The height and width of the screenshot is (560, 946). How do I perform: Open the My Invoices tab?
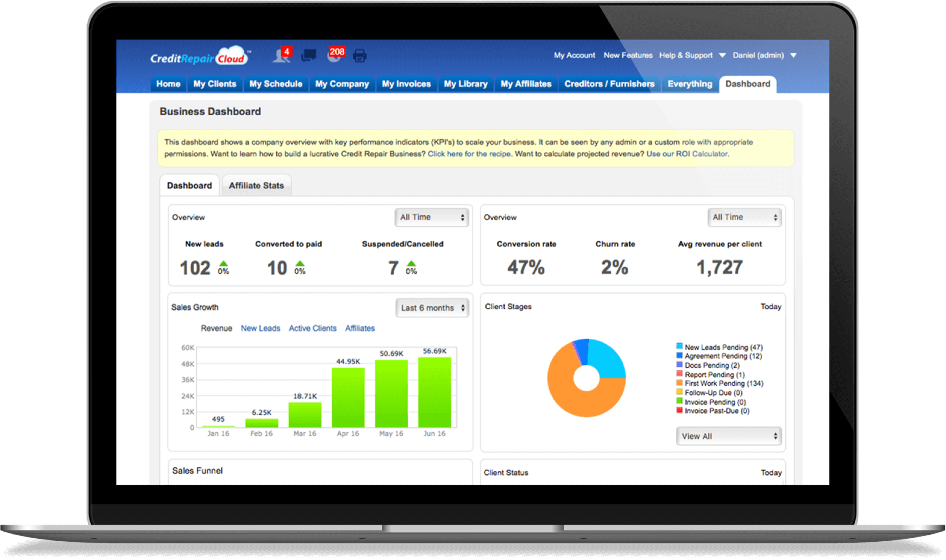pyautogui.click(x=406, y=84)
